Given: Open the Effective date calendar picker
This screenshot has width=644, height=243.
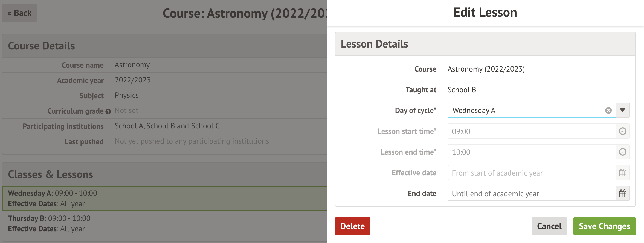Looking at the screenshot, I should pos(623,173).
